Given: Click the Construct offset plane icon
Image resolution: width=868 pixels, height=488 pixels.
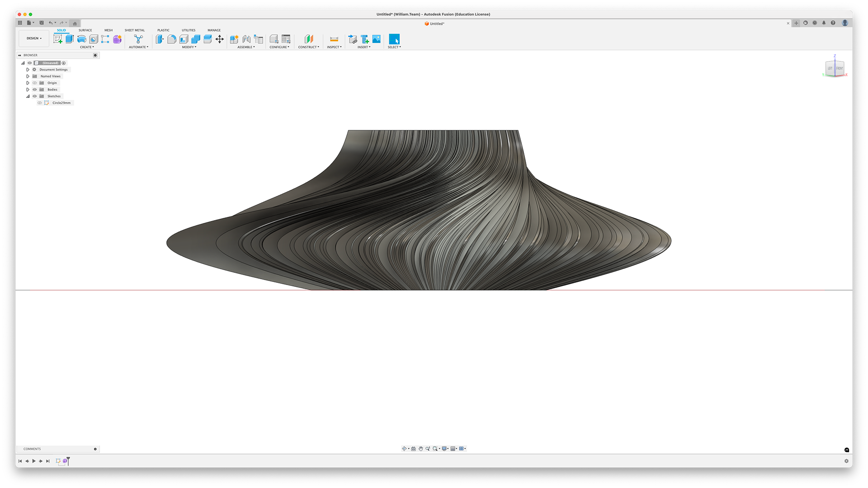Looking at the screenshot, I should coord(309,39).
